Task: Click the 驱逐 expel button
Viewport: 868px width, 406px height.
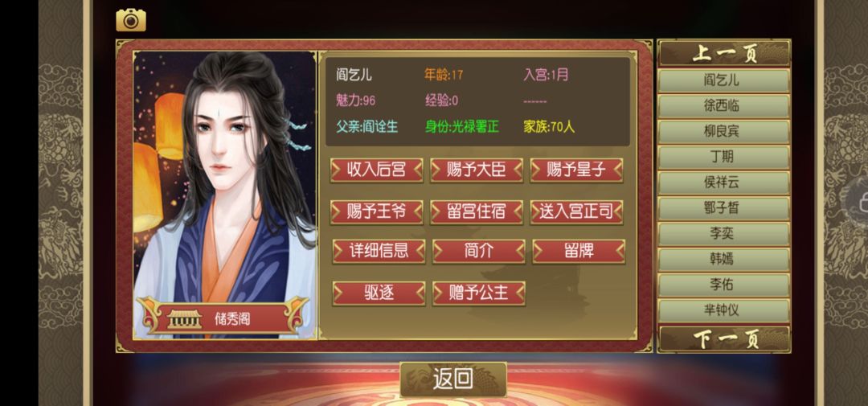Action: (379, 293)
